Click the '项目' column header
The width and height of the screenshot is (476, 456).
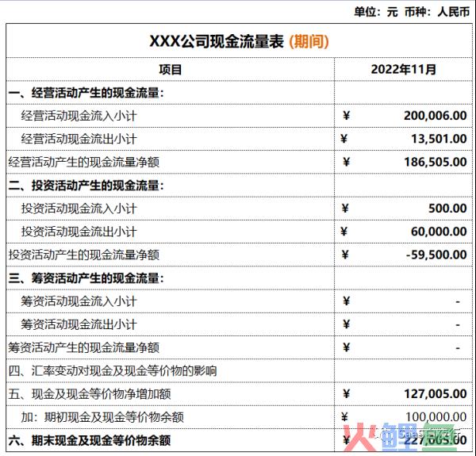171,70
